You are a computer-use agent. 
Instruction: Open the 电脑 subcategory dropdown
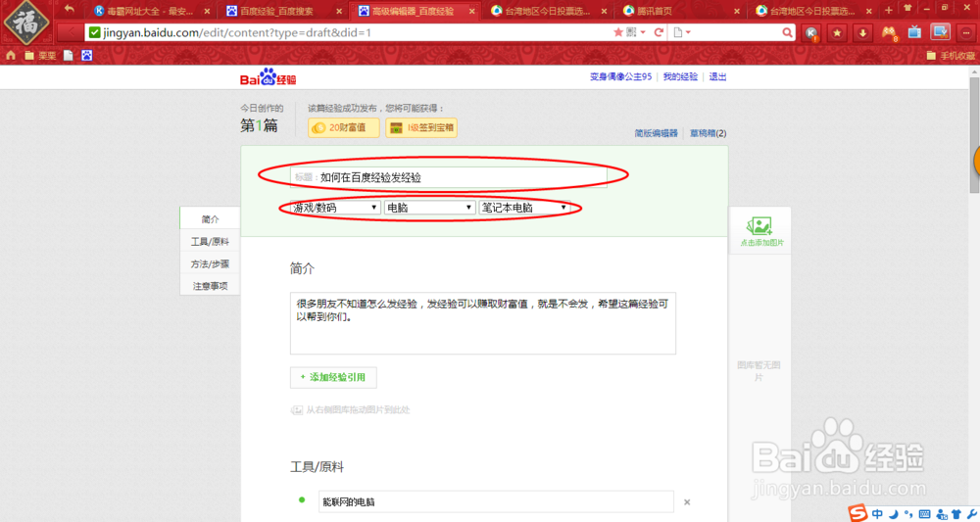click(x=429, y=208)
